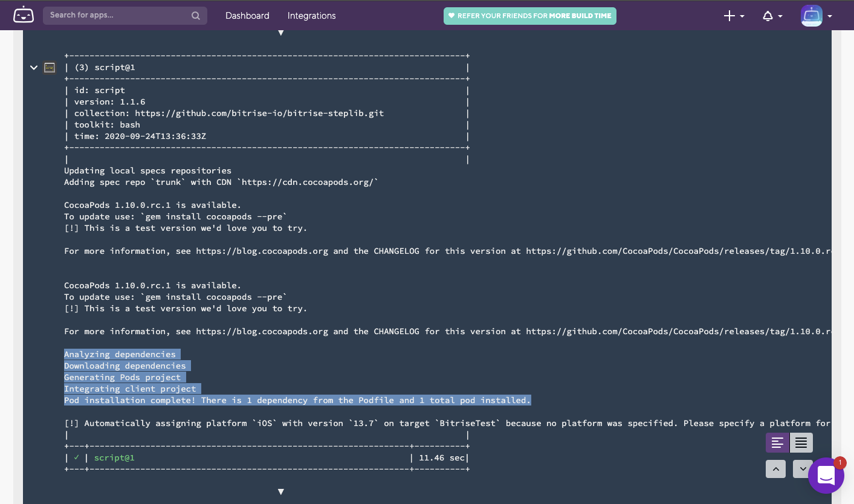The height and width of the screenshot is (504, 854).
Task: Switch to justified full-width log view
Action: [801, 443]
